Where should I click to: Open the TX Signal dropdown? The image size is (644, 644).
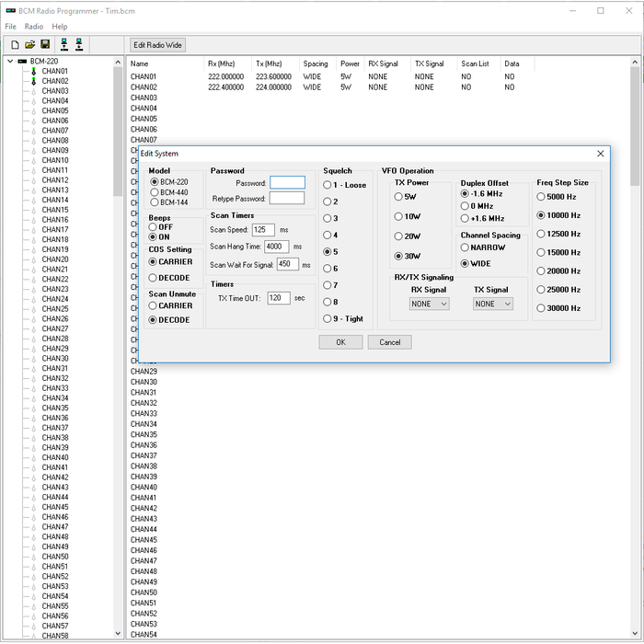(x=493, y=304)
